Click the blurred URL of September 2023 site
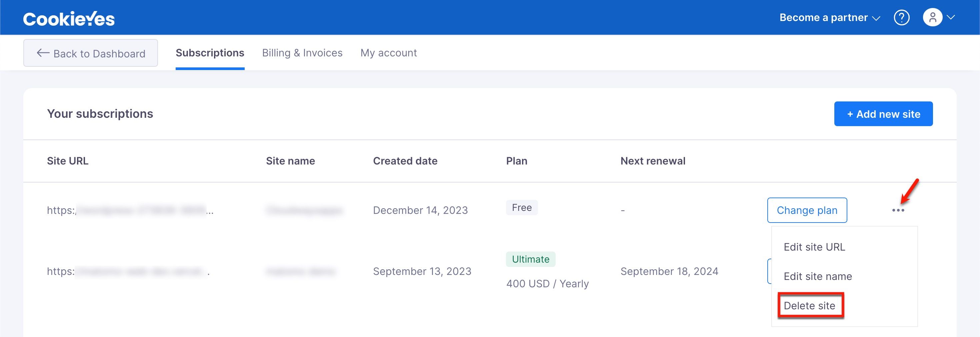980x337 pixels. (128, 272)
